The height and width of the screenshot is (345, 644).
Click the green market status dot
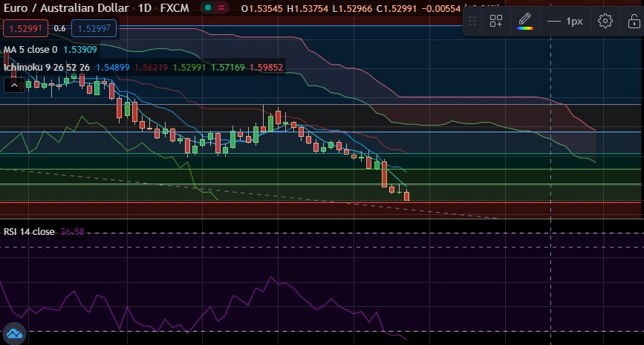pyautogui.click(x=209, y=7)
